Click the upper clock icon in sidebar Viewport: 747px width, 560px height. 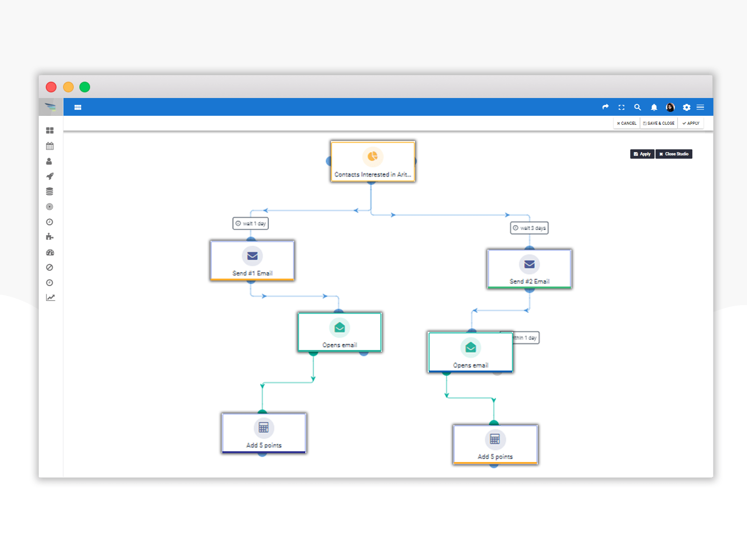(x=49, y=222)
